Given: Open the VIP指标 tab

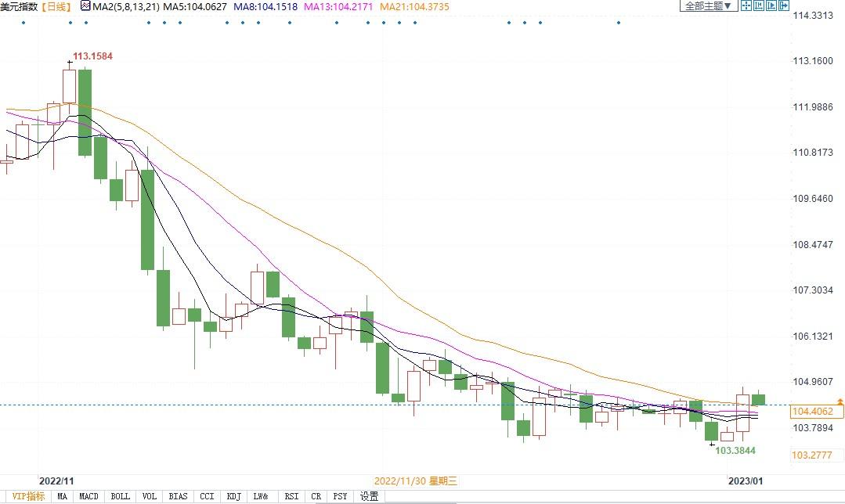Looking at the screenshot, I should pyautogui.click(x=28, y=496).
